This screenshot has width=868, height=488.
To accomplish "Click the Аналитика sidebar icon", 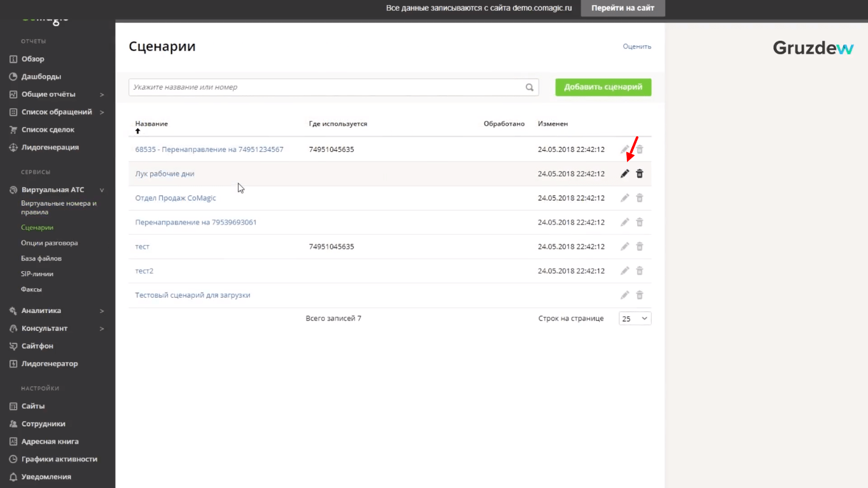I will point(13,311).
